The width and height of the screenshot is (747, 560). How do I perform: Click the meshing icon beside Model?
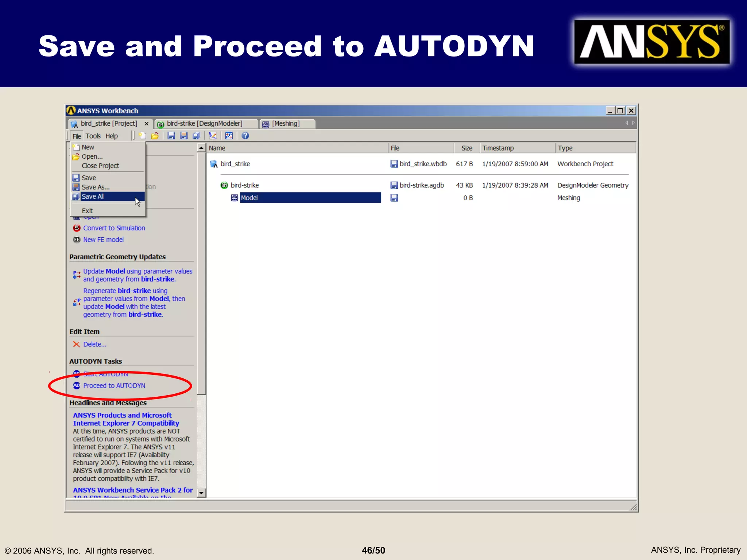tap(235, 198)
